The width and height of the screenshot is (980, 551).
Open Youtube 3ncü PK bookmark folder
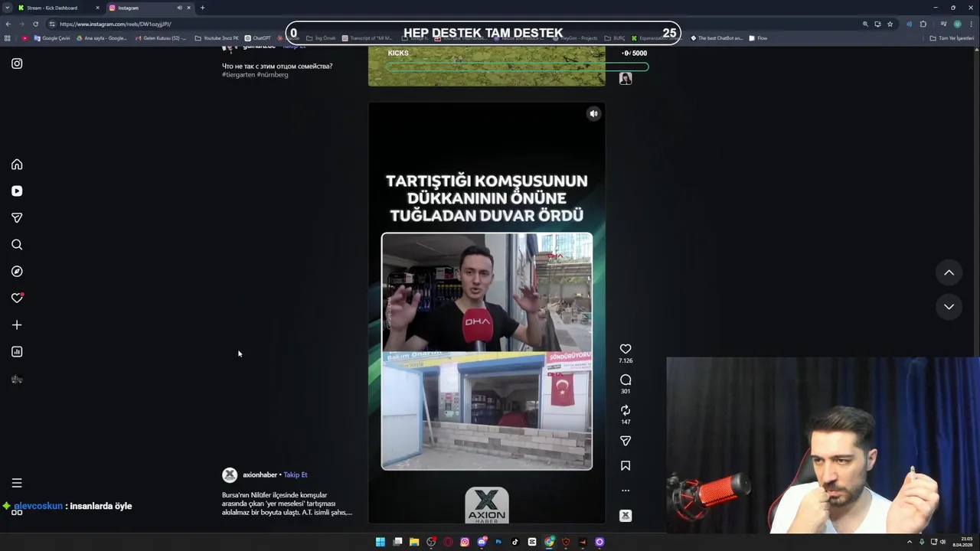217,38
